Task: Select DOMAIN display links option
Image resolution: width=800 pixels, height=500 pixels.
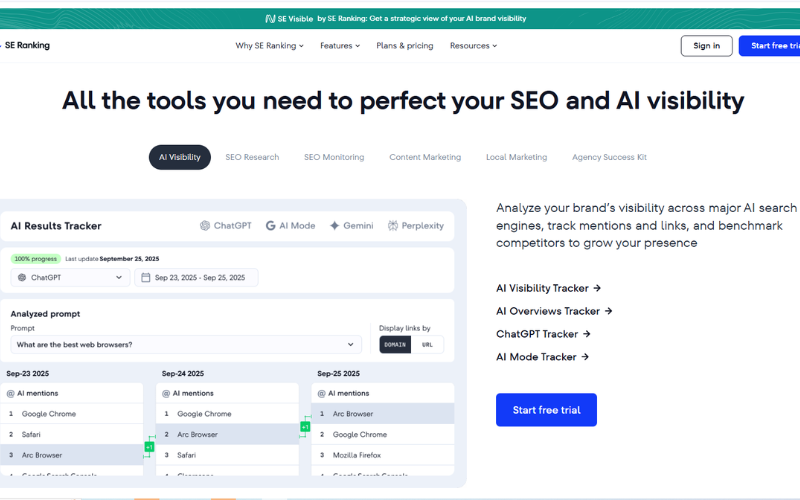Action: [395, 345]
